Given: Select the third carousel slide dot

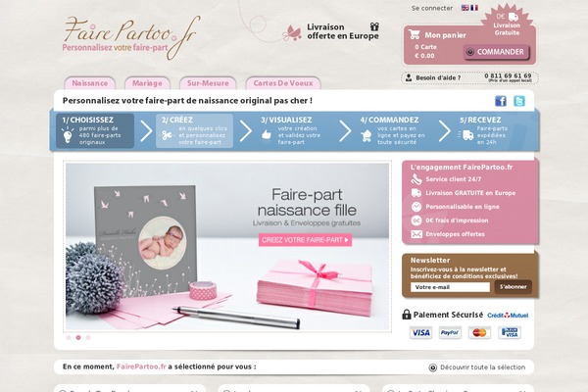Looking at the screenshot, I should (x=88, y=337).
